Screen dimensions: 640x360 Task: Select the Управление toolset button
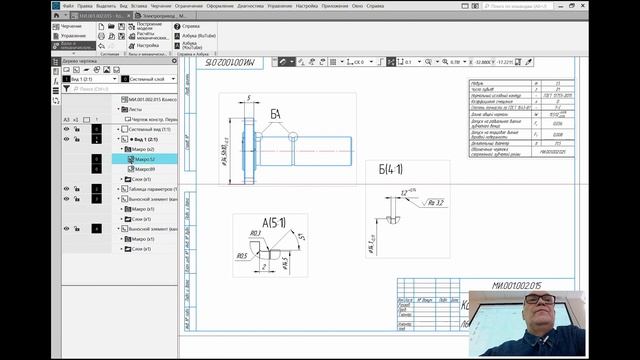click(x=73, y=36)
